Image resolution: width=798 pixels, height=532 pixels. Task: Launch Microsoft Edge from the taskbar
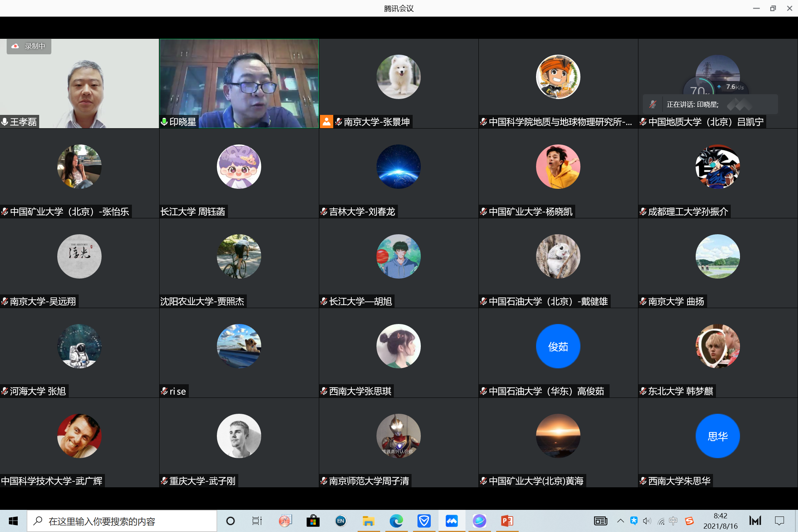tap(396, 521)
